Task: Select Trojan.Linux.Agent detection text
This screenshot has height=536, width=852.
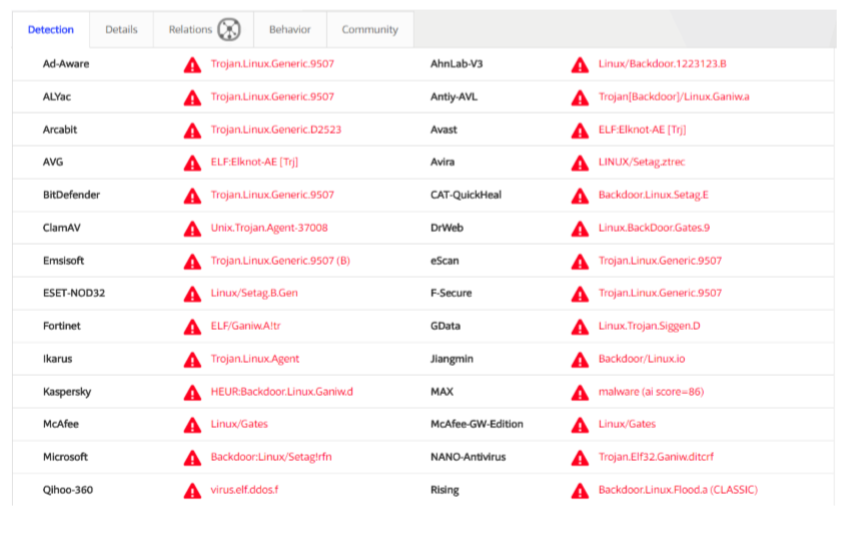Action: [255, 359]
